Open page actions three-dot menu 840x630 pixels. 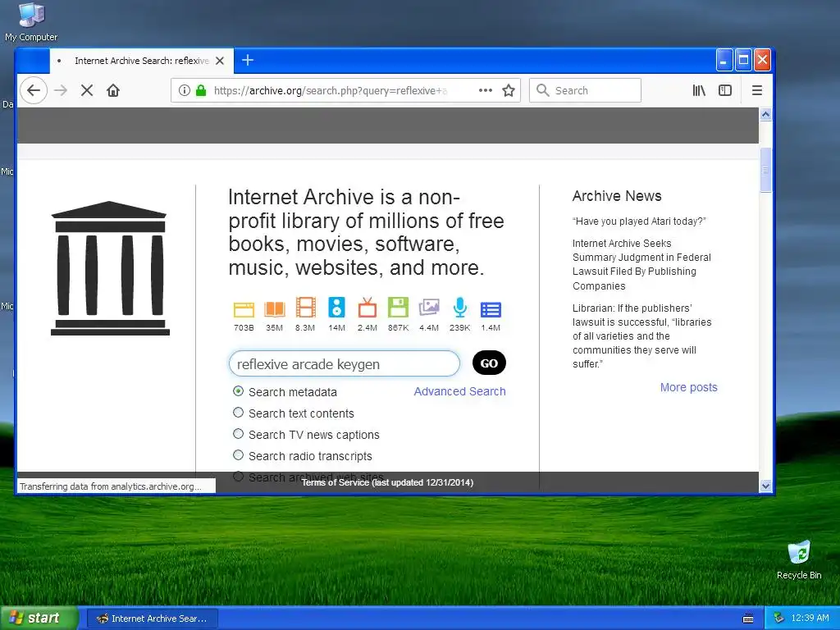[486, 90]
